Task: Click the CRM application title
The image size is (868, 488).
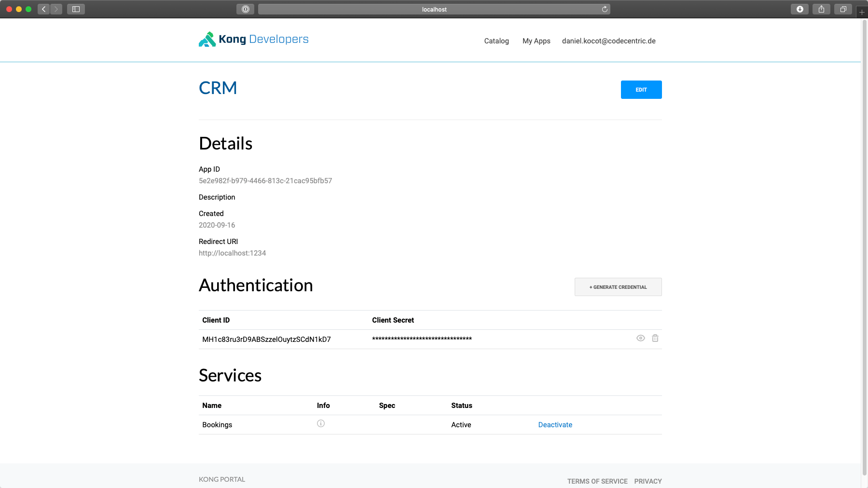Action: coord(218,88)
